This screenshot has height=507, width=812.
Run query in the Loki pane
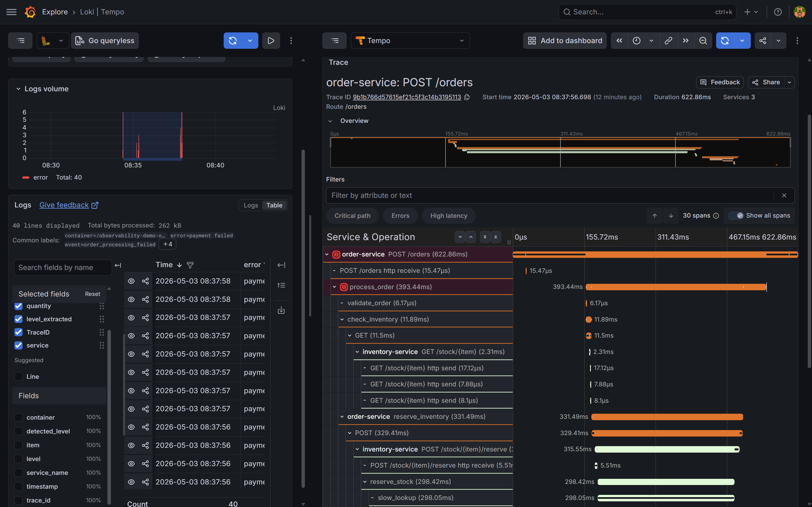[x=233, y=41]
